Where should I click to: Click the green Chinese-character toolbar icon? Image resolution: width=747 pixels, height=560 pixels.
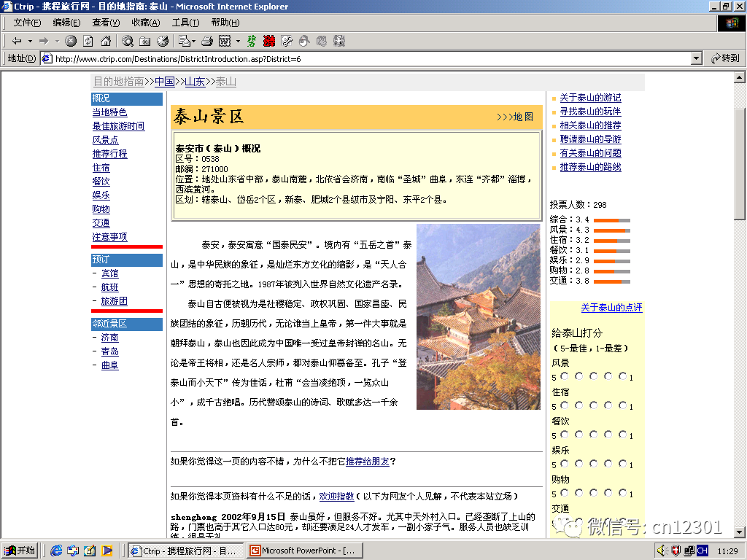click(251, 41)
